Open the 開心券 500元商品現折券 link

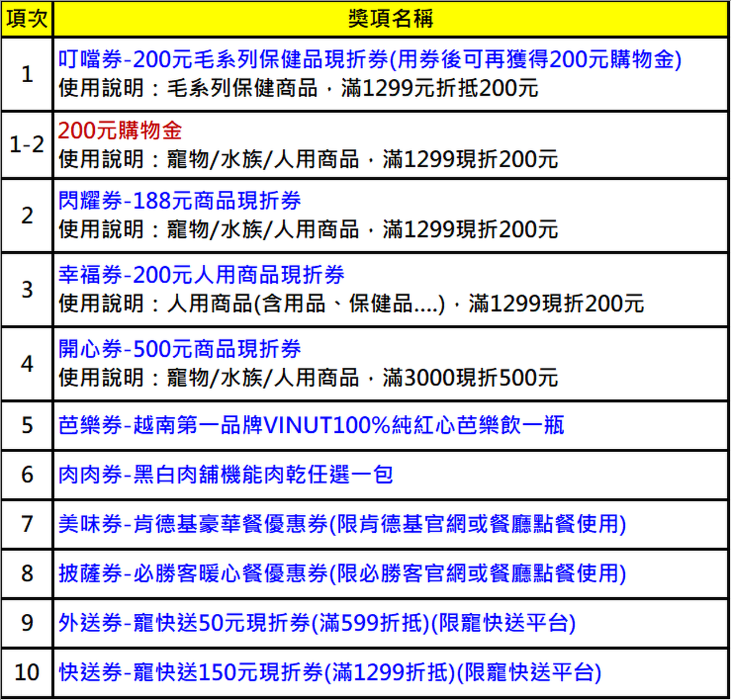pos(179,349)
